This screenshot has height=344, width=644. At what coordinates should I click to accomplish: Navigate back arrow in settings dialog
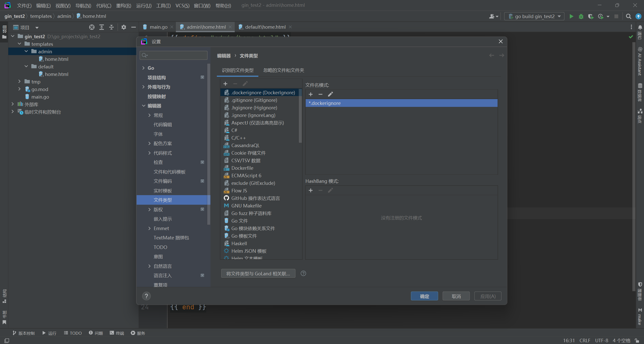point(492,55)
